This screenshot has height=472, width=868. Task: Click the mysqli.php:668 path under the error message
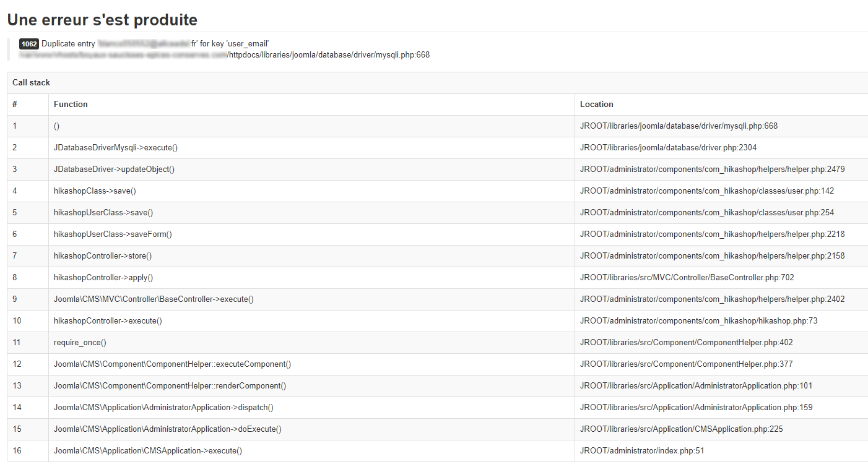329,55
